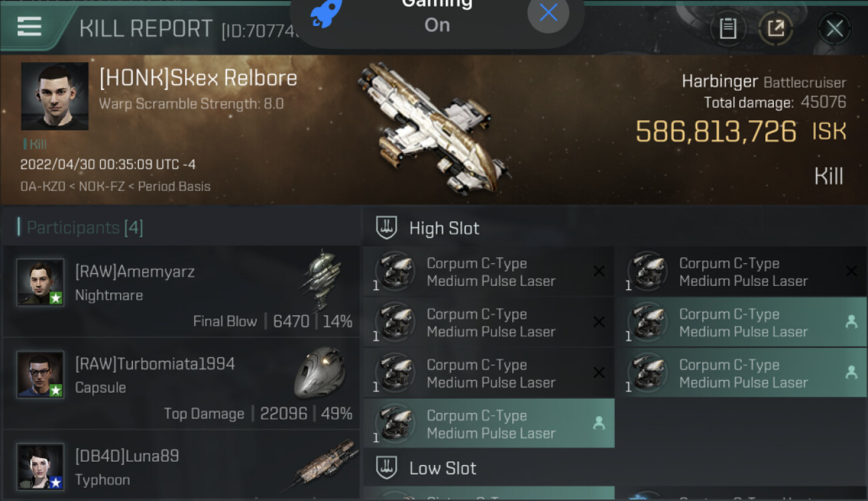
Task: Click the DA-KZ0 system location link
Action: point(37,187)
